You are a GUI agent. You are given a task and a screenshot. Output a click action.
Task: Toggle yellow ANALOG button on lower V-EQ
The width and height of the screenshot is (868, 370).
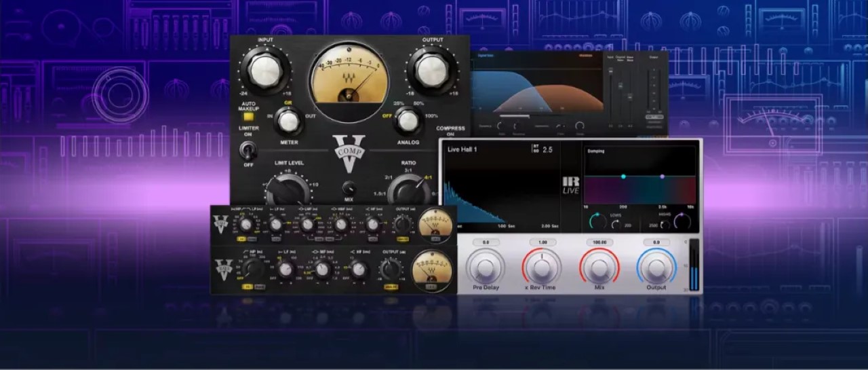point(391,288)
